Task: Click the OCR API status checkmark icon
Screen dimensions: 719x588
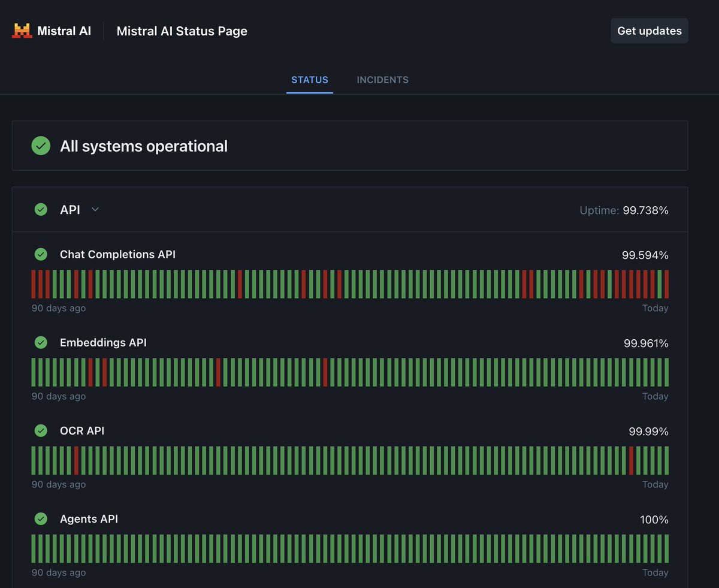Action: [x=41, y=430]
